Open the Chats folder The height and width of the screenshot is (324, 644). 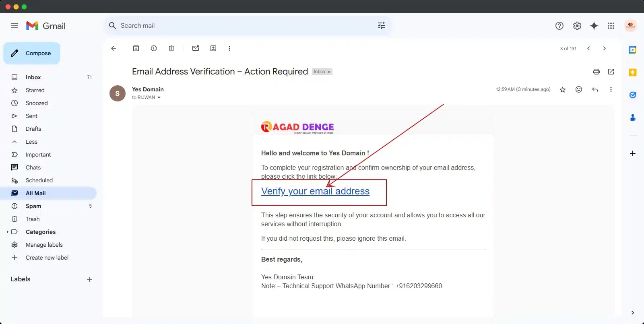coord(48,167)
